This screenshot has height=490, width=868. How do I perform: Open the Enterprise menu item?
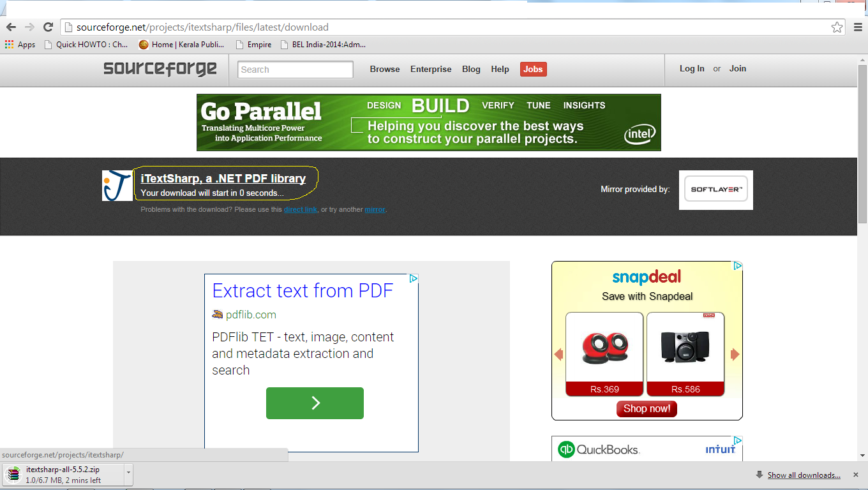click(431, 69)
